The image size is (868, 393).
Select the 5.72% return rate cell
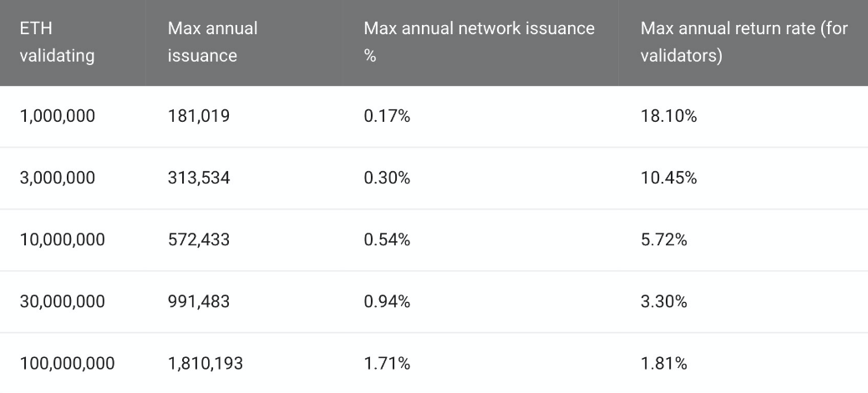point(663,240)
